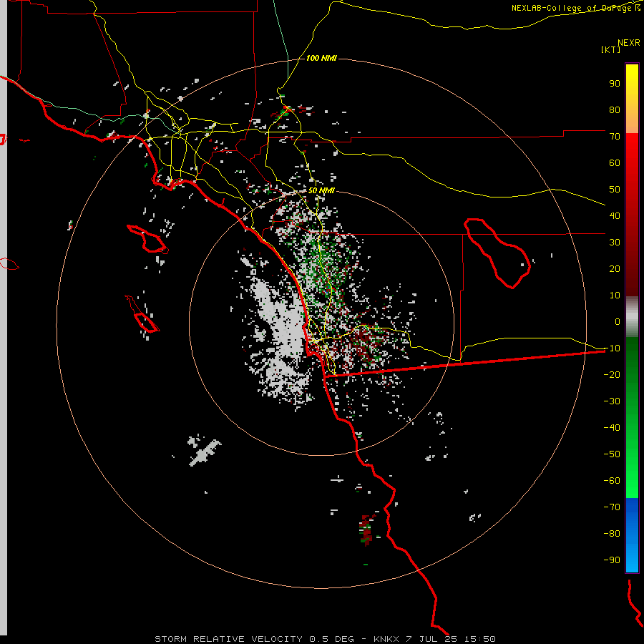Viewport: 644px width, 644px height.
Task: Click the positive 20 knot scale label
Action: click(x=615, y=269)
